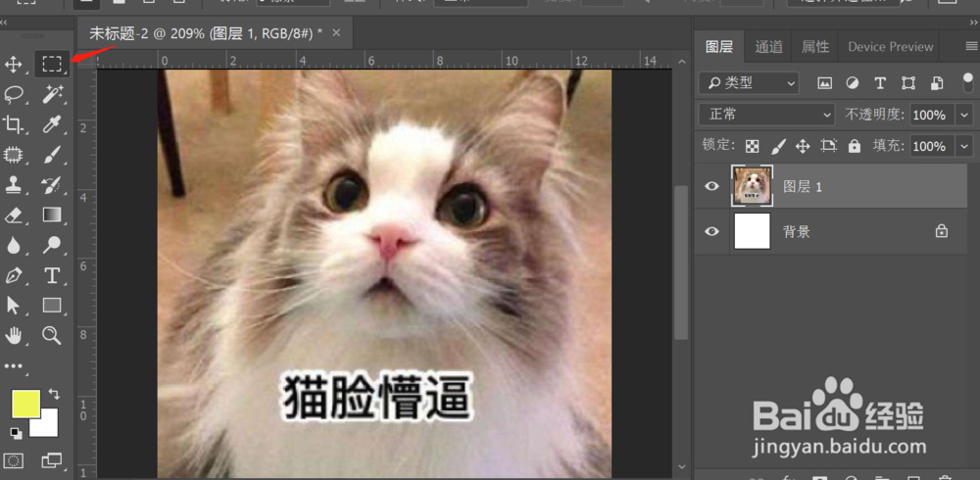The image size is (980, 480).
Task: Select the Path Selection tool
Action: click(x=14, y=305)
